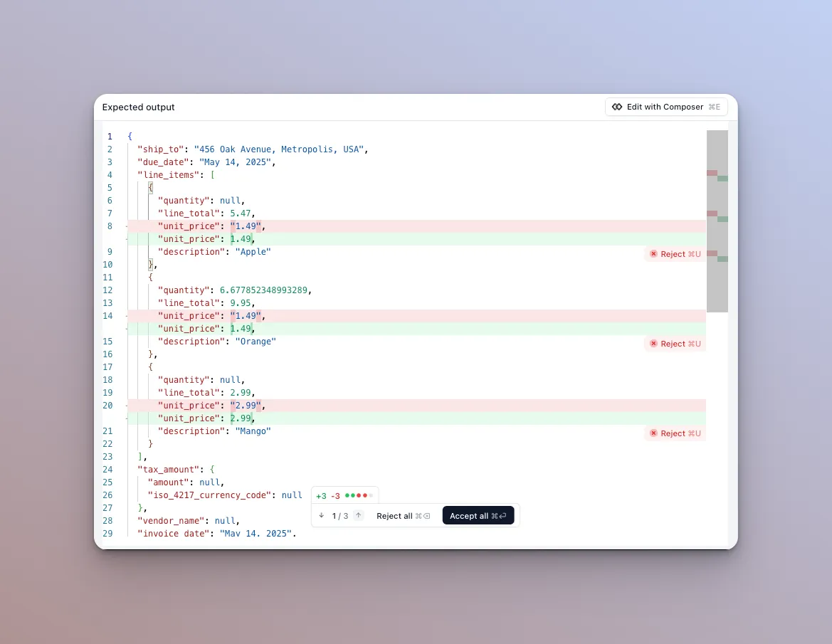Click the quantity value 6.677852348993289
The width and height of the screenshot is (832, 644).
[264, 290]
